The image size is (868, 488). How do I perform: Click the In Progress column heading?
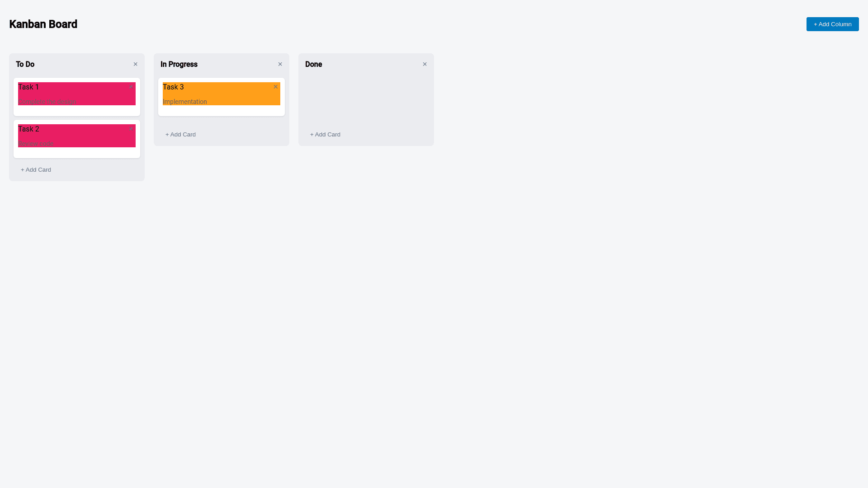tap(179, 65)
